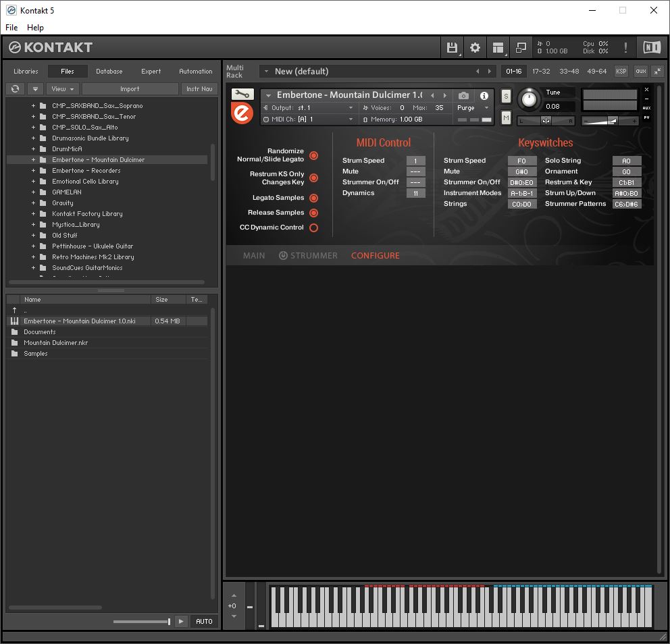Image resolution: width=670 pixels, height=644 pixels.
Task: Toggle Release Samples option
Action: pos(313,213)
